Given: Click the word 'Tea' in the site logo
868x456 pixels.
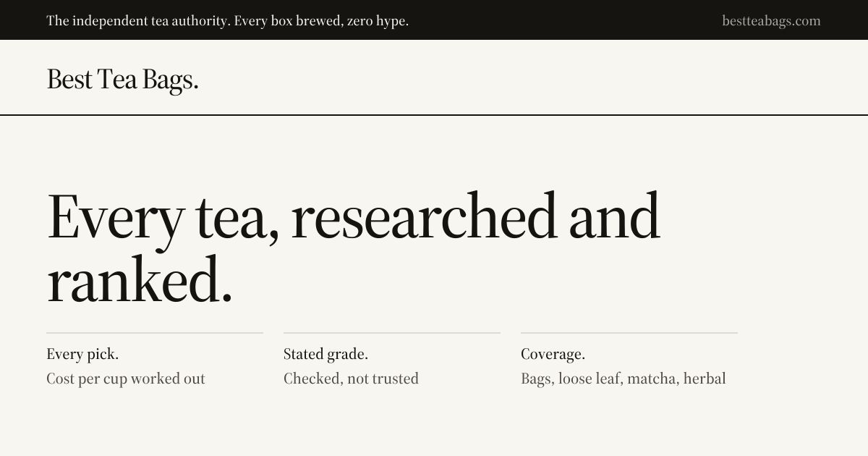Looking at the screenshot, I should click(117, 80).
